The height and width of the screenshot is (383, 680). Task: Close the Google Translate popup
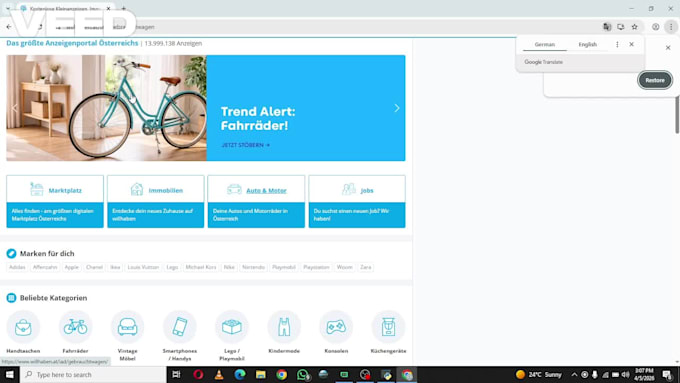tap(631, 44)
